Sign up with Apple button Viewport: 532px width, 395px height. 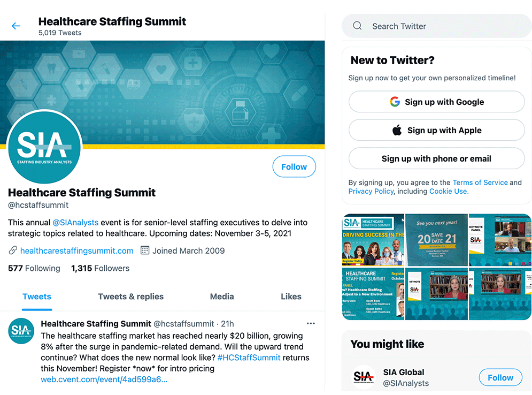click(x=436, y=130)
